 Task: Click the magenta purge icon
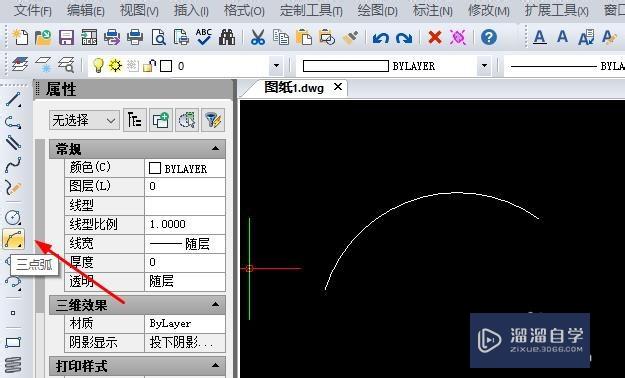(458, 37)
